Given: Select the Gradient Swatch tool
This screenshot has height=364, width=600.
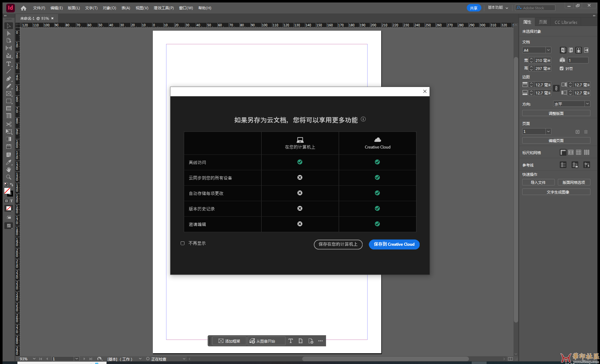Looking at the screenshot, I should point(9,139).
